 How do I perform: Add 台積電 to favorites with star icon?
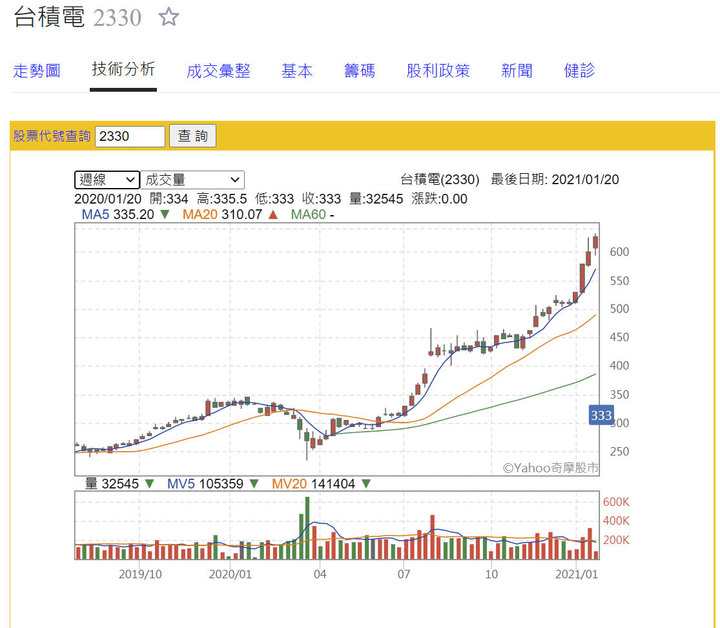point(169,17)
